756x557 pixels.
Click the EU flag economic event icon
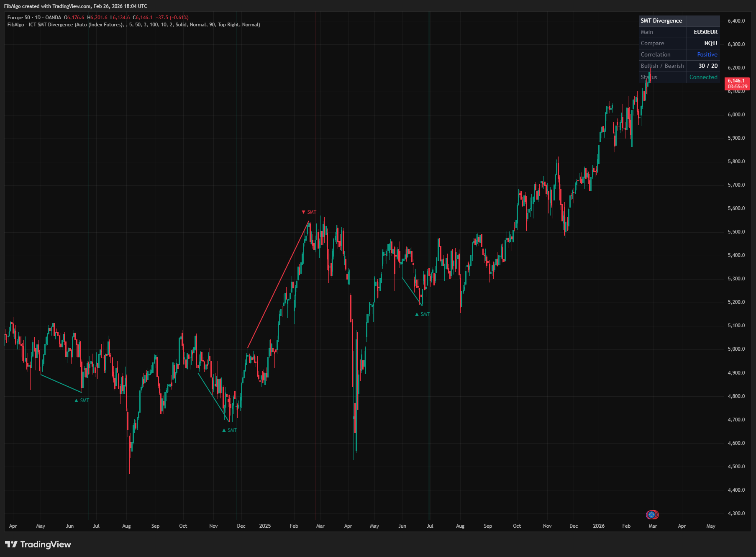click(x=652, y=514)
